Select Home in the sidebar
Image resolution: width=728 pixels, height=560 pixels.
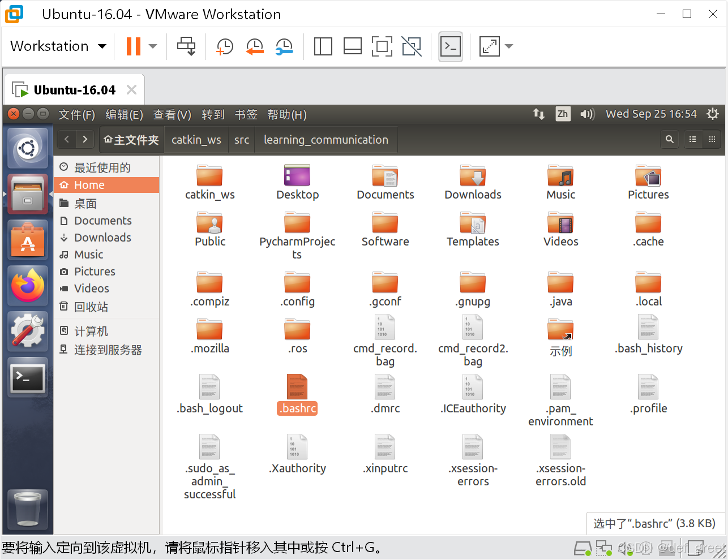106,185
